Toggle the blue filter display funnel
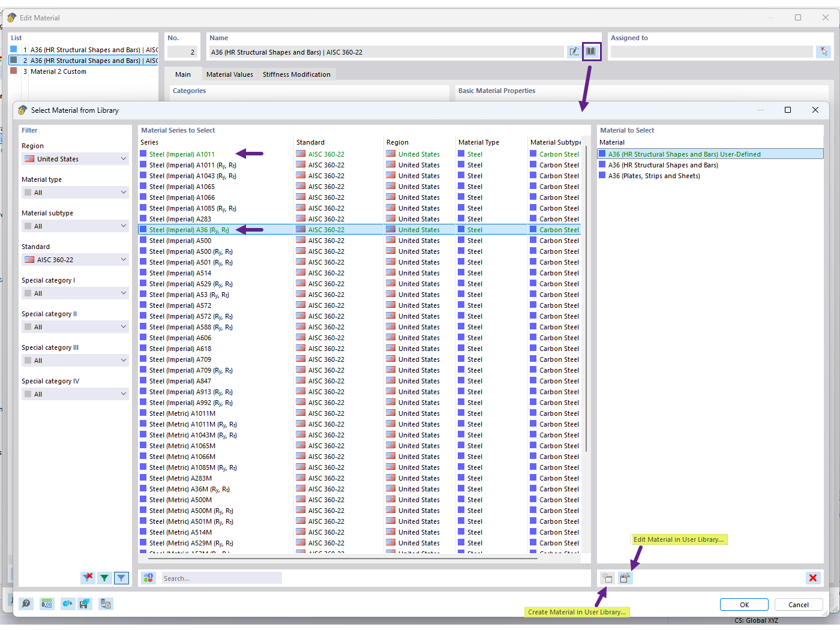 coord(121,578)
